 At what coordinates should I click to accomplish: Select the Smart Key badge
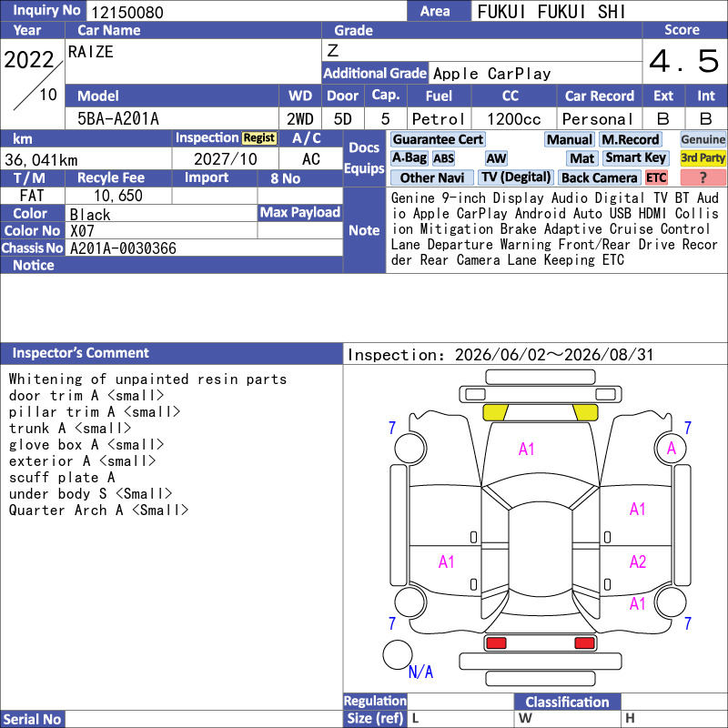[635, 158]
